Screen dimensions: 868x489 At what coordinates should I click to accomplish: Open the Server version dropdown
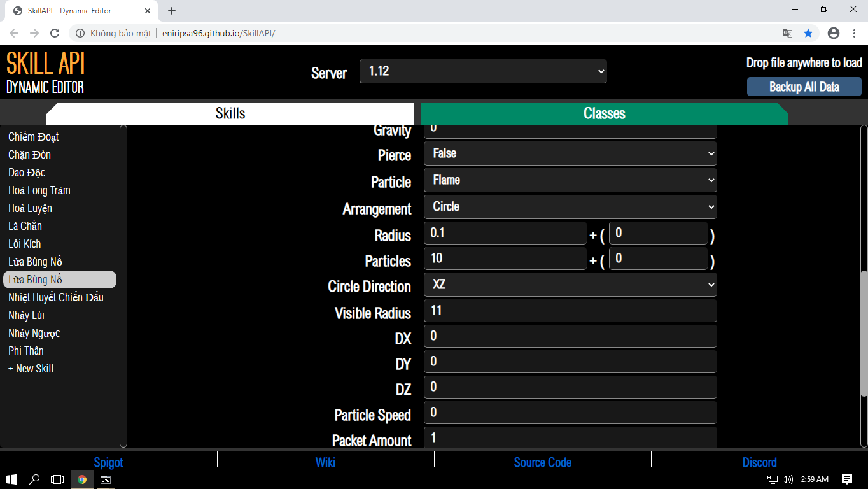point(483,71)
